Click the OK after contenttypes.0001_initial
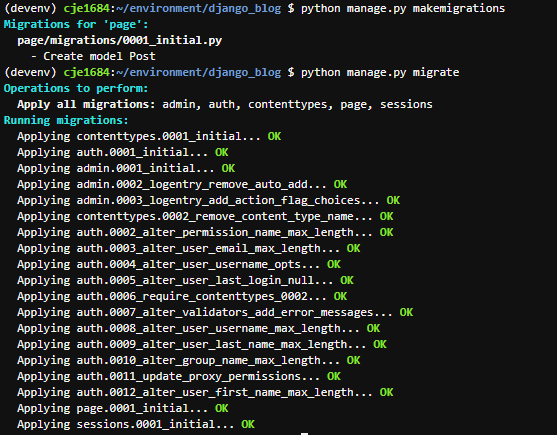 coord(274,136)
